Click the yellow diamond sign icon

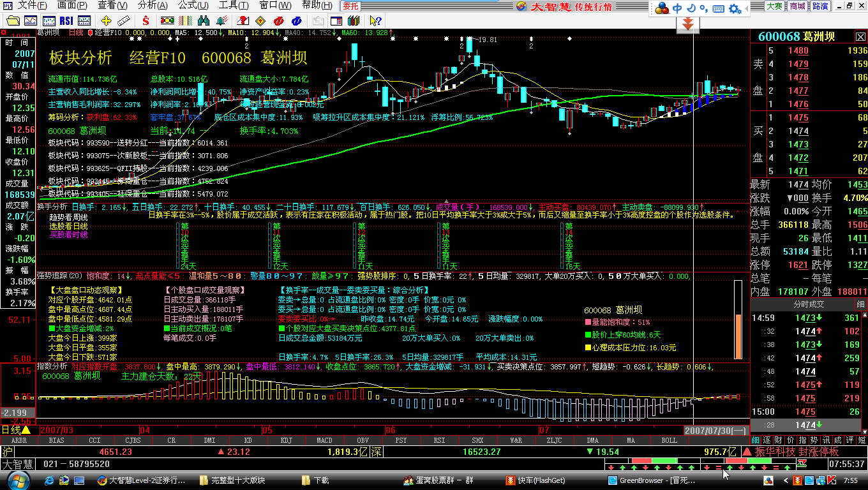261,21
